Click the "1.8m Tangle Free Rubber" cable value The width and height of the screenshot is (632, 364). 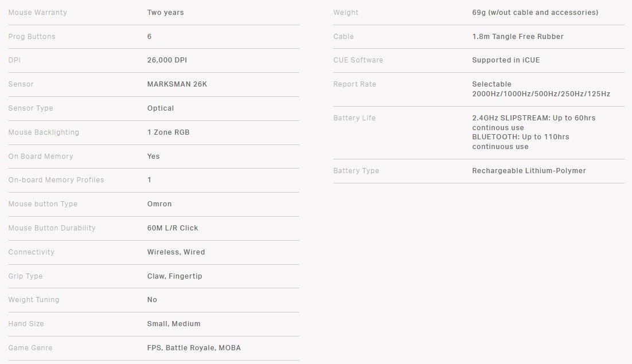[x=518, y=37]
